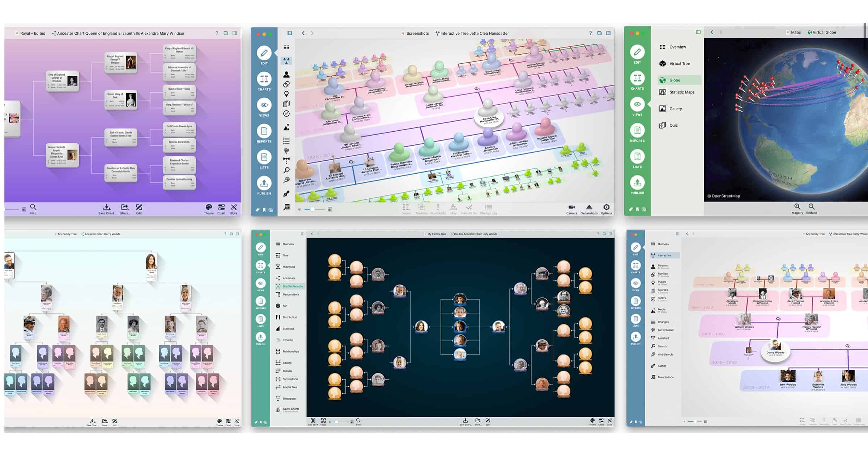This screenshot has width=868, height=456.
Task: Toggle eye icon on Jetta Olea family link
Action: coord(477,89)
